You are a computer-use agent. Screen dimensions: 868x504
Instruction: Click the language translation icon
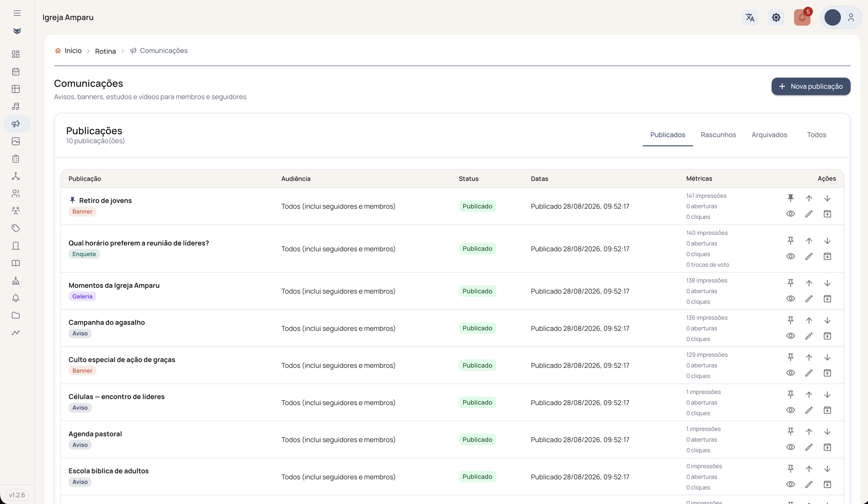(750, 17)
